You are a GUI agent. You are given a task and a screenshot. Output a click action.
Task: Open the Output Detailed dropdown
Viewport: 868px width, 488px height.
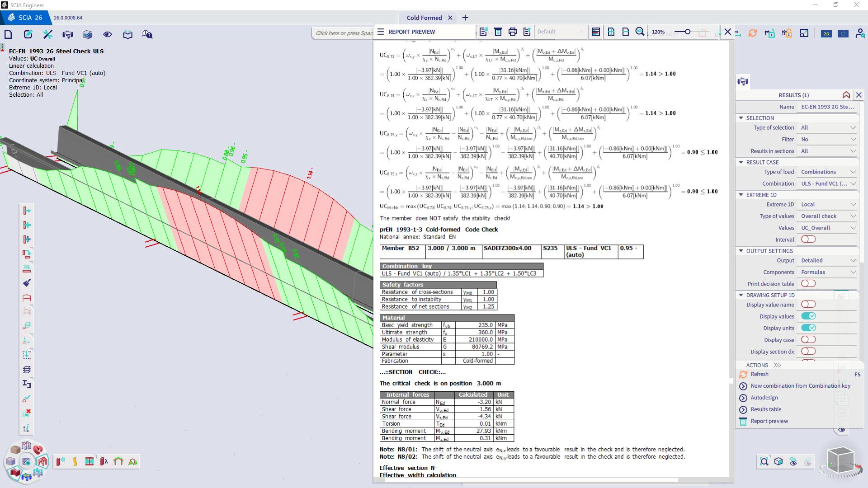828,261
